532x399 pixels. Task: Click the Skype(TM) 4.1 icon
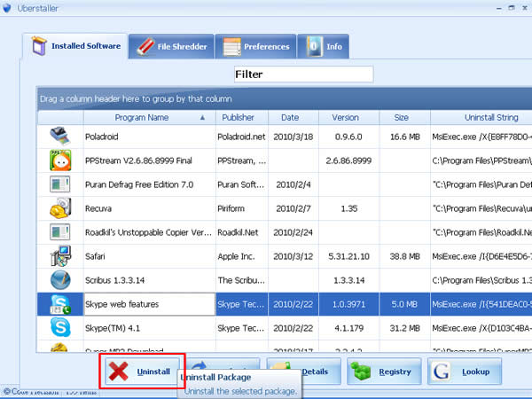pos(60,327)
